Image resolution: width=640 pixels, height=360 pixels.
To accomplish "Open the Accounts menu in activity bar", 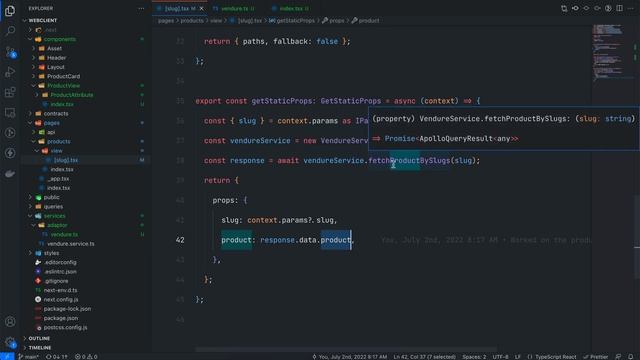I will (10, 322).
